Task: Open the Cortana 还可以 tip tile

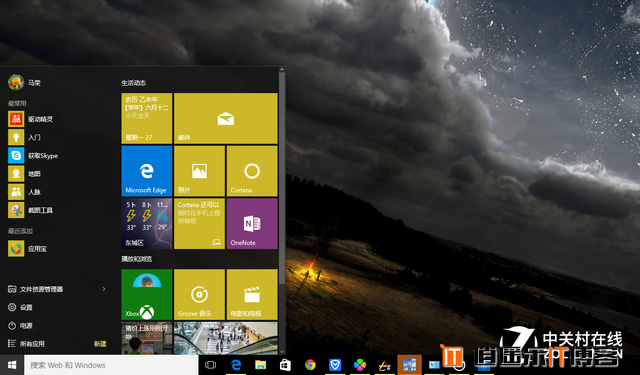Action: (199, 224)
